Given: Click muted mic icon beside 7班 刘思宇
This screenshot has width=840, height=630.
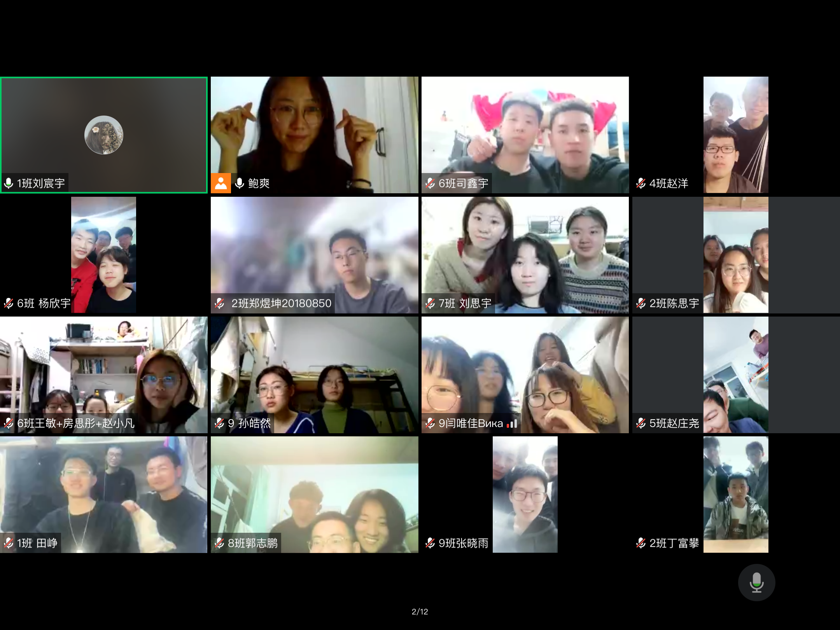Looking at the screenshot, I should [x=430, y=303].
